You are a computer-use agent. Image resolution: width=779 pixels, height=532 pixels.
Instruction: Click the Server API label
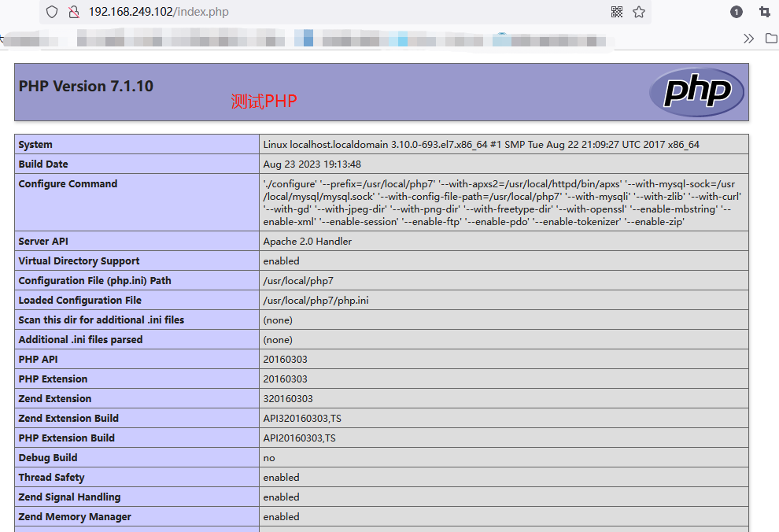pyautogui.click(x=43, y=242)
